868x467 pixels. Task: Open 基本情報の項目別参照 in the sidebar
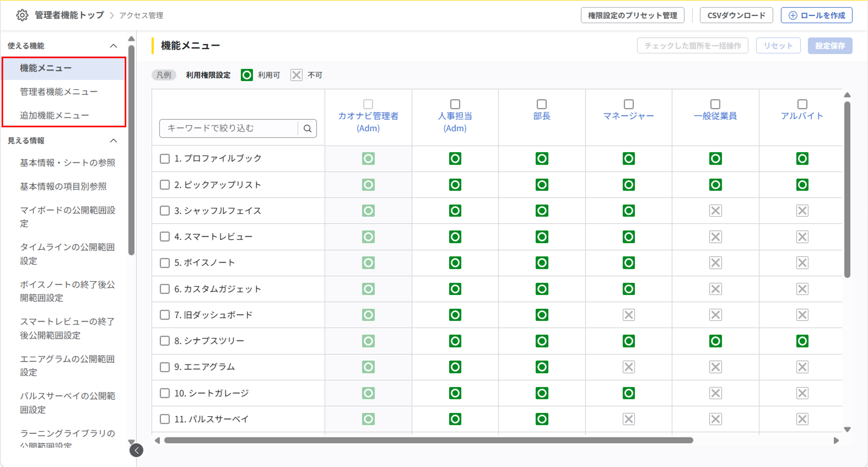coord(63,186)
